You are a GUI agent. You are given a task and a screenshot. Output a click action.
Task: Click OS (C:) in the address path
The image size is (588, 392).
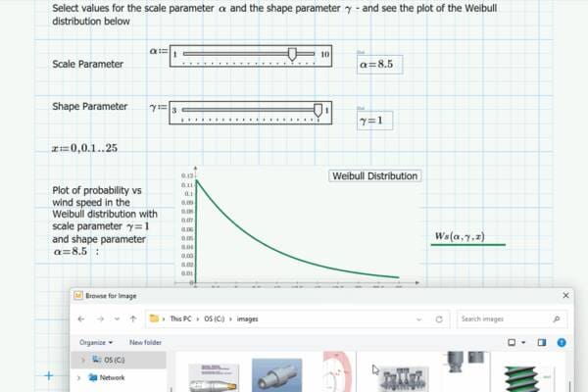214,318
